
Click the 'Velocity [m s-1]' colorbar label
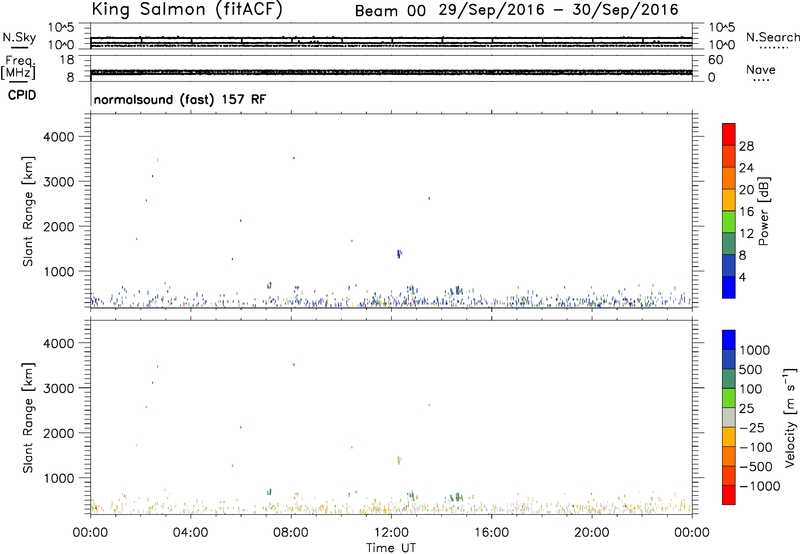pos(790,417)
